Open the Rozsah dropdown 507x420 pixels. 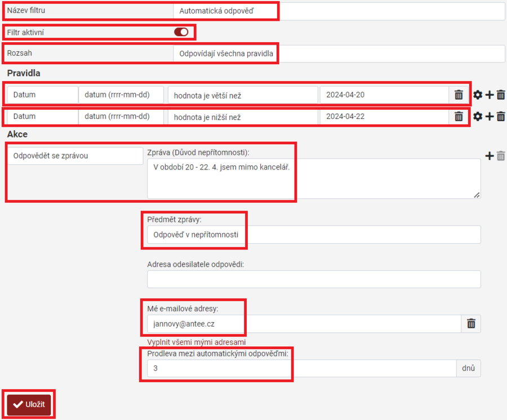(339, 54)
